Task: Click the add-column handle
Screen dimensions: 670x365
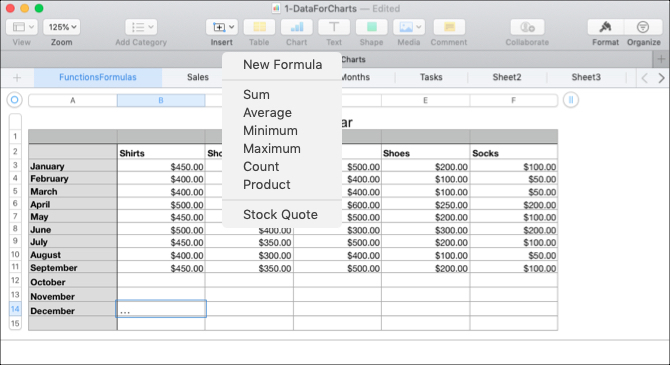Action: [x=571, y=100]
